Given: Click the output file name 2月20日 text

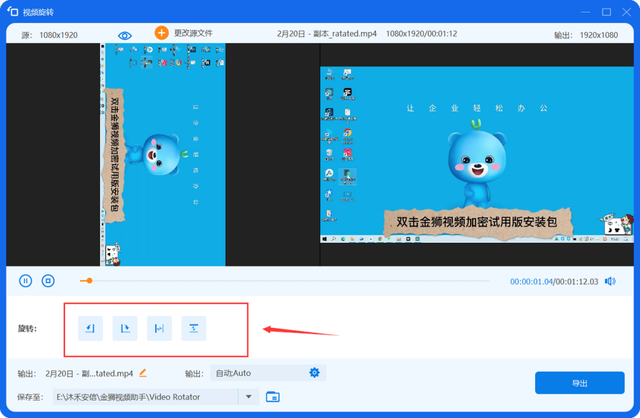Looking at the screenshot, I should (89, 374).
